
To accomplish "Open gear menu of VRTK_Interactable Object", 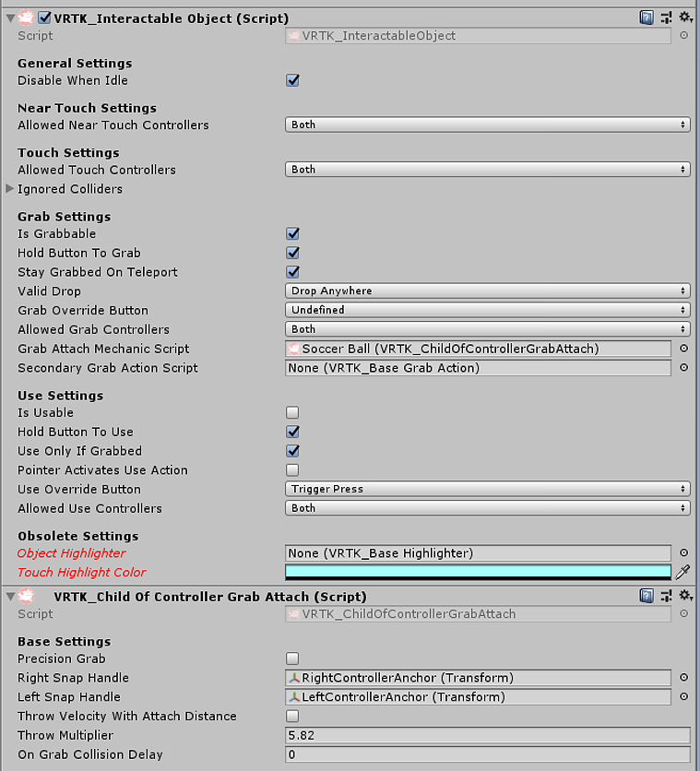I will tap(686, 18).
